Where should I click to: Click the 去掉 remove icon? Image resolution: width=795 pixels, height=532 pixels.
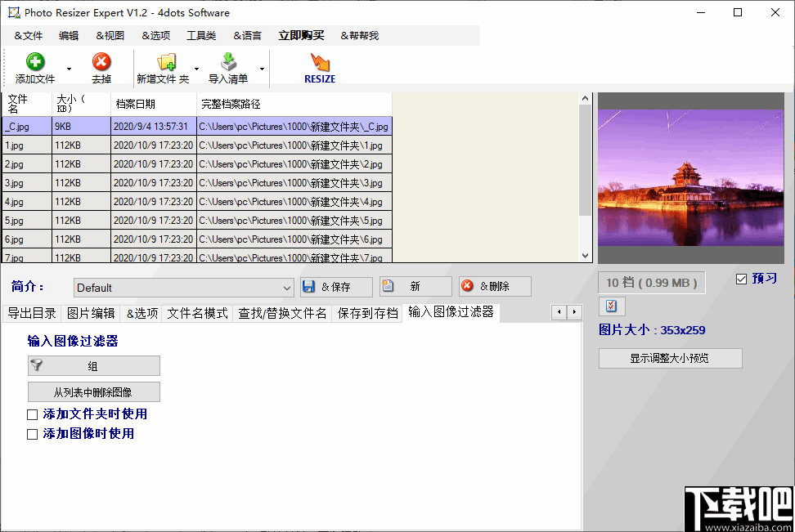click(101, 61)
